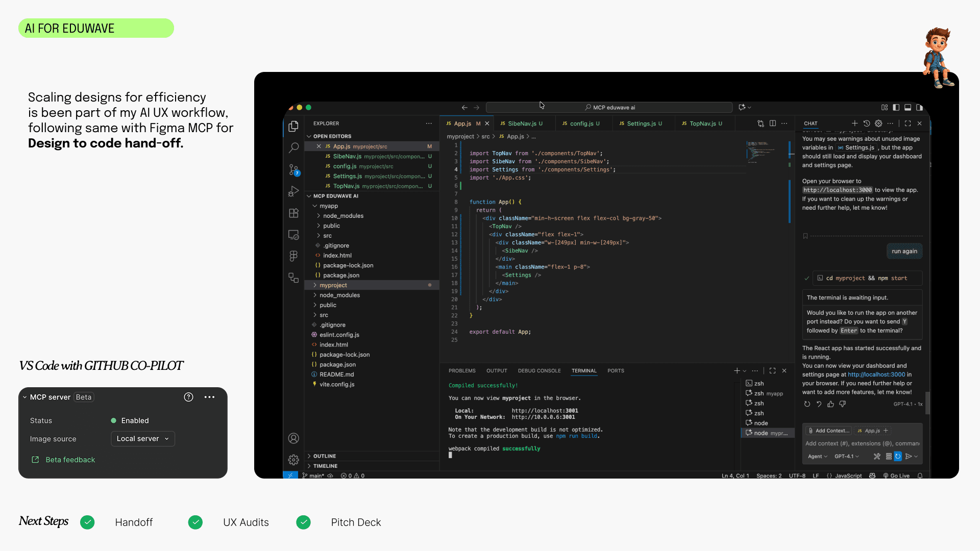Switch to the PROBLEMS panel tab
This screenshot has width=980, height=551.
point(462,371)
